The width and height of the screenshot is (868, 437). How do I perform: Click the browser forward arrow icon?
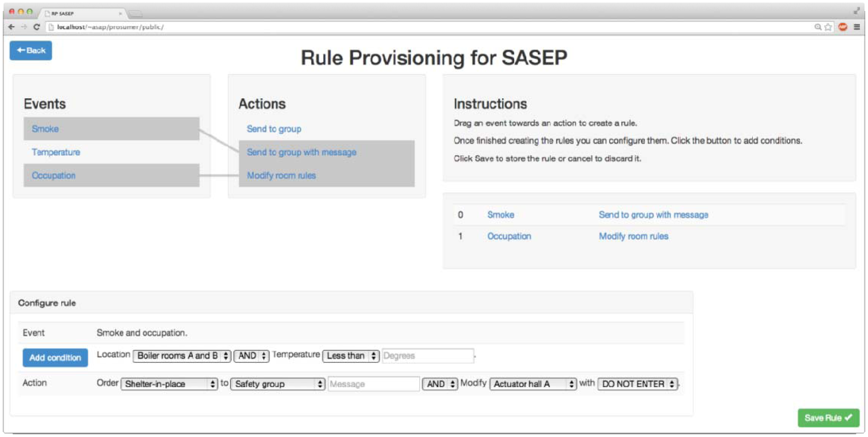(24, 27)
